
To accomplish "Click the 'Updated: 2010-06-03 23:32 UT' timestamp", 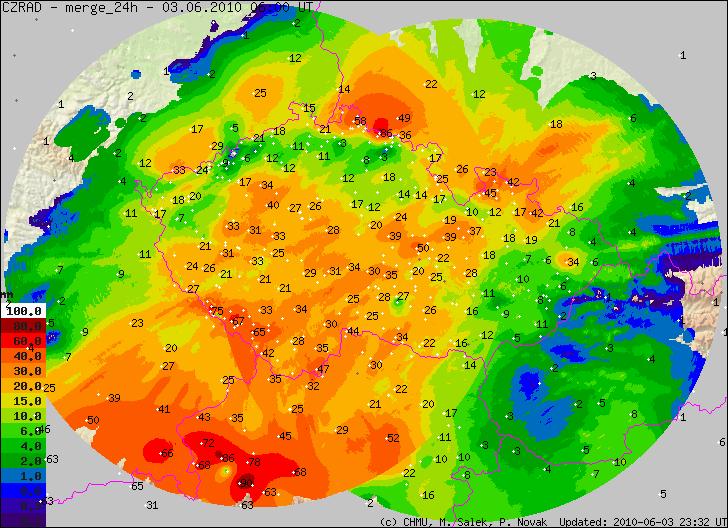I will (643, 522).
